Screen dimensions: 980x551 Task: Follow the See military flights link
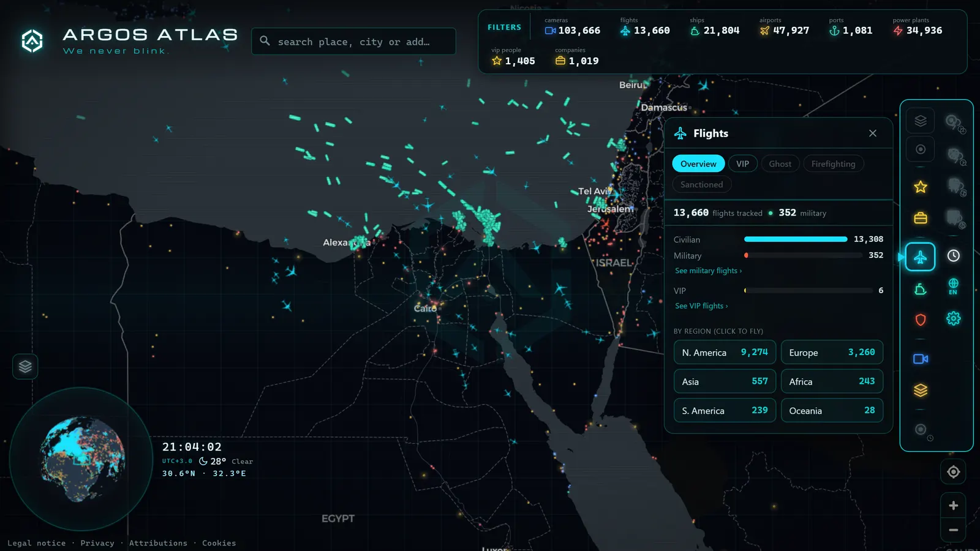tap(708, 271)
